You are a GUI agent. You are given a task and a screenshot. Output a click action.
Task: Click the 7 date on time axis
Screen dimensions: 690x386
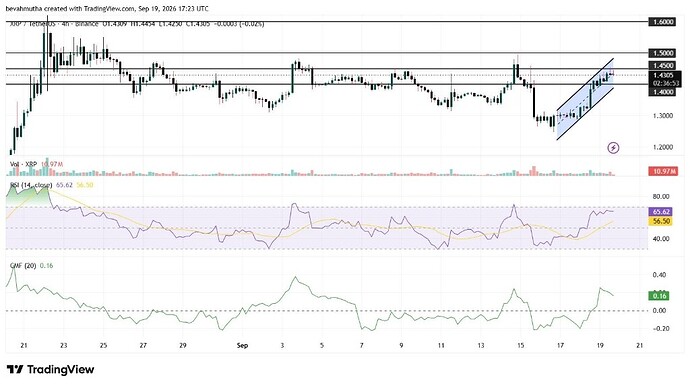tap(362, 346)
